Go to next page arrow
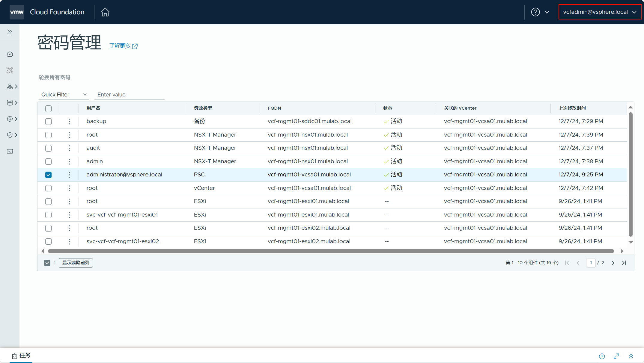 (613, 263)
